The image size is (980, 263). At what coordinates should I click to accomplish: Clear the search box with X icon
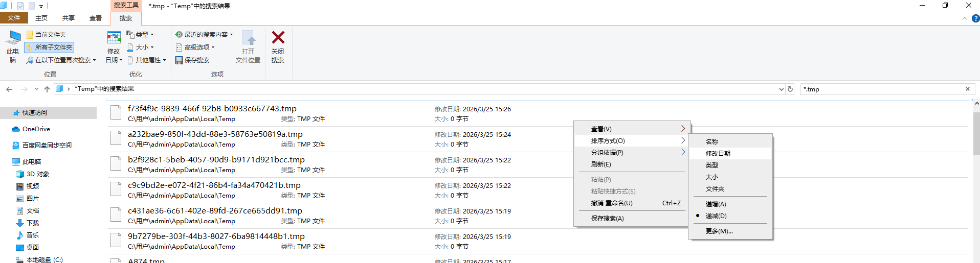coord(968,89)
